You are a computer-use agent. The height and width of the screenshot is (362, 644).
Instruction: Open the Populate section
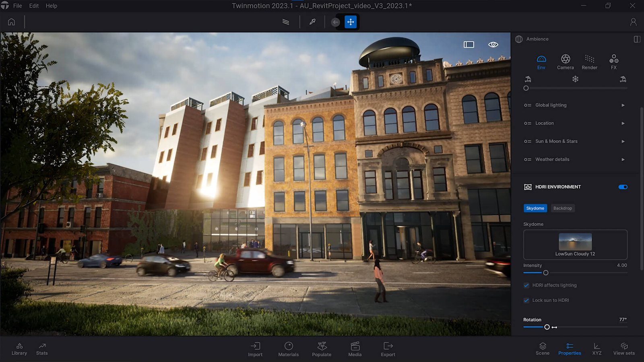coord(322,349)
